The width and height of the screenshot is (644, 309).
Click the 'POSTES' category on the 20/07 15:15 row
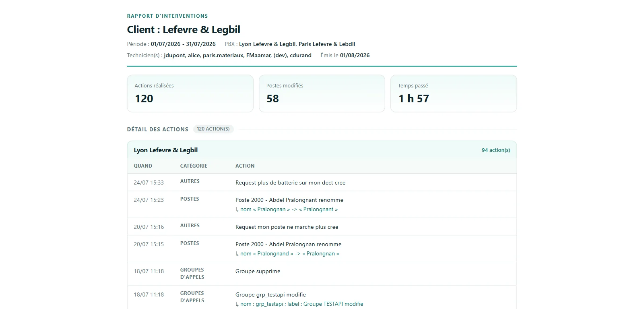(x=190, y=243)
